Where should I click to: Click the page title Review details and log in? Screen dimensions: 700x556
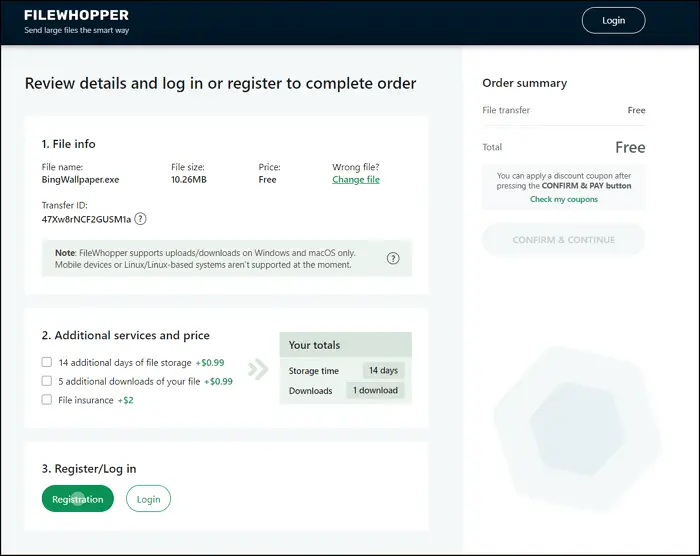pyautogui.click(x=221, y=84)
